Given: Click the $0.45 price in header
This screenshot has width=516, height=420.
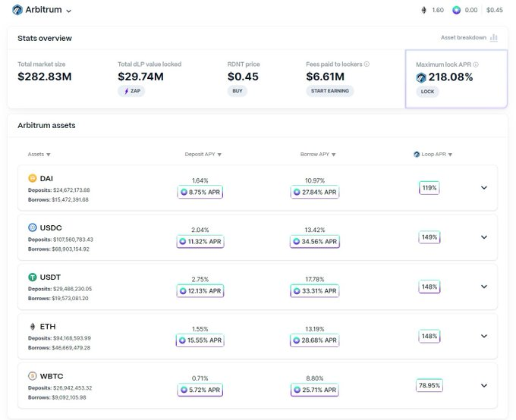Looking at the screenshot, I should pos(495,10).
